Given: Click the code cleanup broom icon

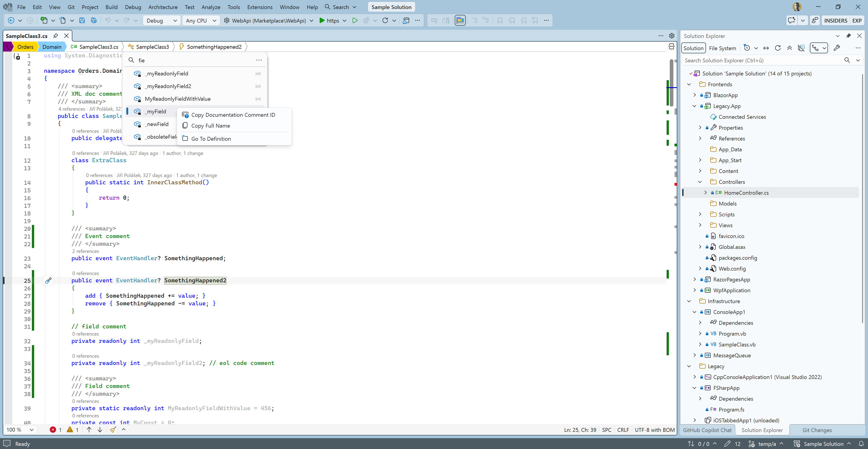Looking at the screenshot, I should pos(113,430).
